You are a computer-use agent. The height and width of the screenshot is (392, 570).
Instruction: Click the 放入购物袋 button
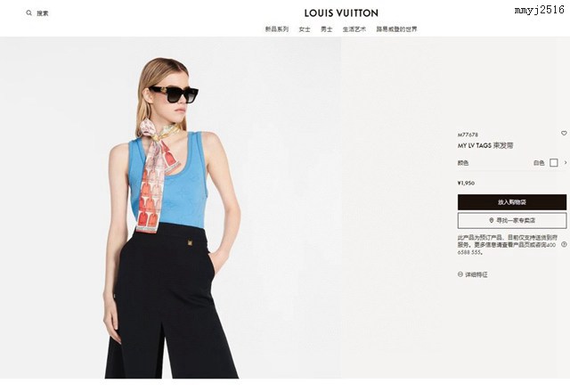512,202
